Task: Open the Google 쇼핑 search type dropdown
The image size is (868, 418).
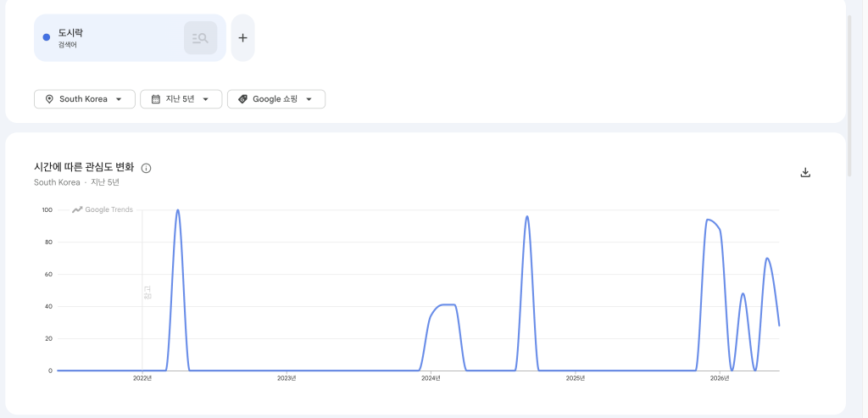Action: (276, 99)
